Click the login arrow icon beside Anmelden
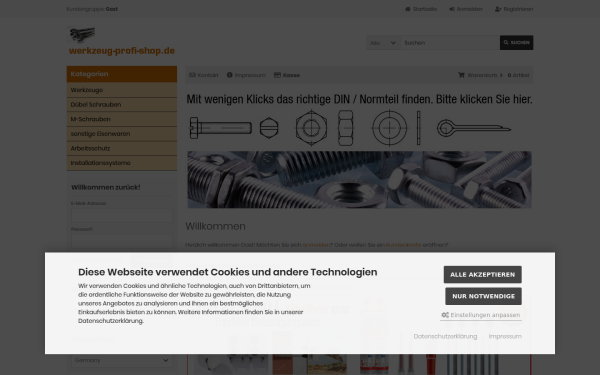This screenshot has width=600, height=375. 452,9
